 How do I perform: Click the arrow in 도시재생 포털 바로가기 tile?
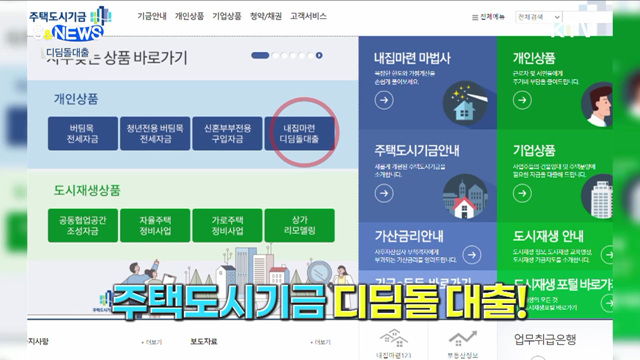pyautogui.click(x=608, y=303)
